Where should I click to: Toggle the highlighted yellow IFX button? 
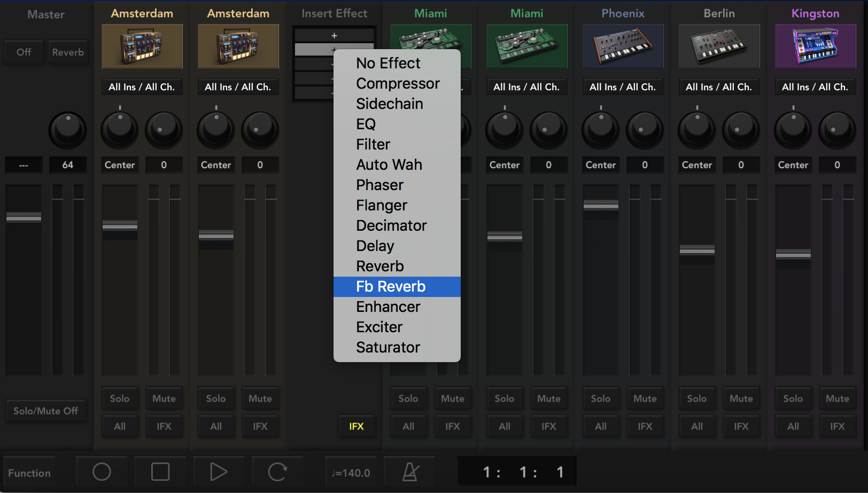pos(356,426)
